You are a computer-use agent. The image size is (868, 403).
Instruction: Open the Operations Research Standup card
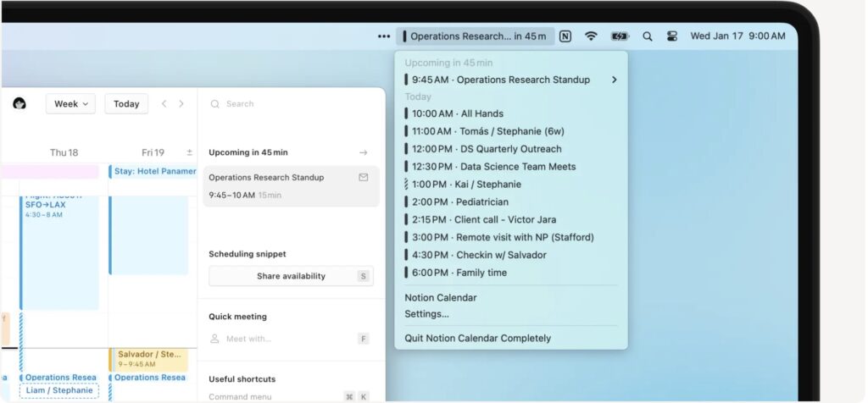292,186
